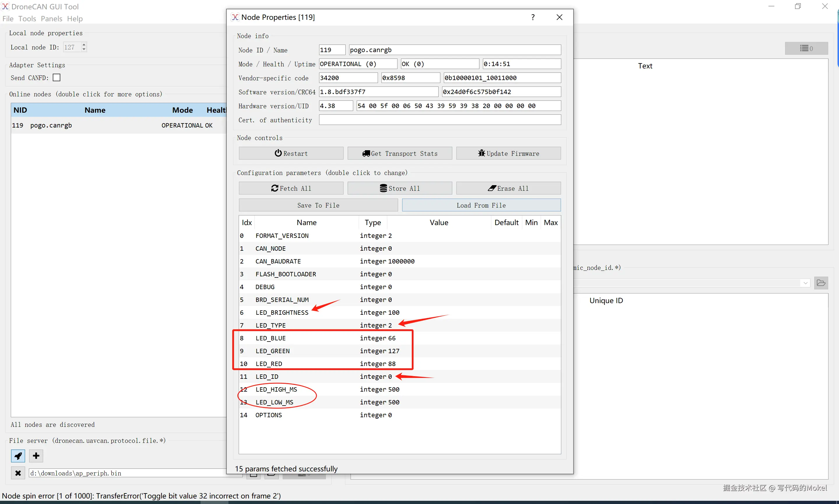The height and width of the screenshot is (504, 839).
Task: Click the log list counter button
Action: (806, 48)
